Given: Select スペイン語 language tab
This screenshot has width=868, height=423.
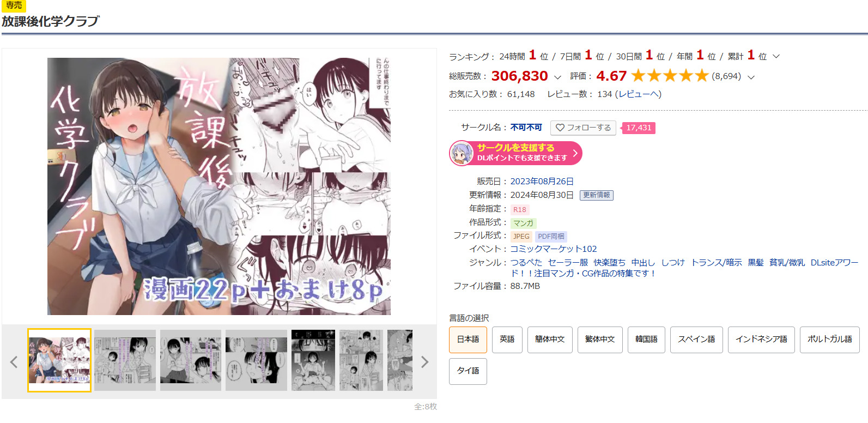Looking at the screenshot, I should click(696, 340).
